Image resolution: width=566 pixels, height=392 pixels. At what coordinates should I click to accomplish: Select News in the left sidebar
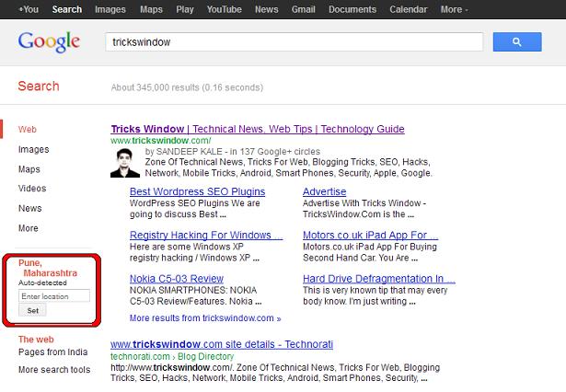click(30, 208)
